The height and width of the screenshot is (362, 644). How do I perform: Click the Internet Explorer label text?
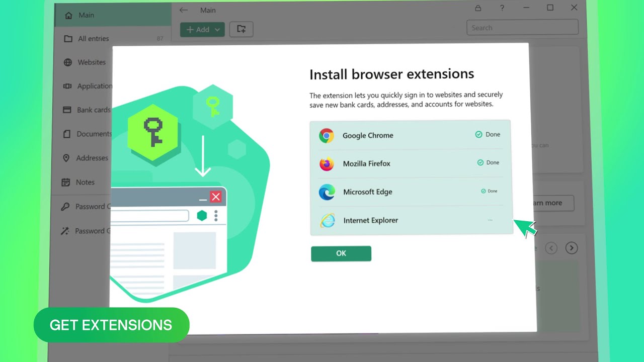click(370, 220)
